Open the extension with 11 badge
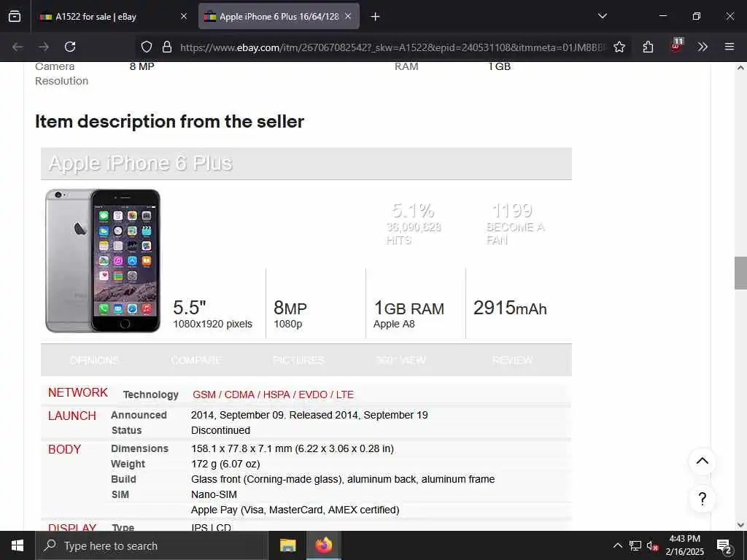This screenshot has height=560, width=747. coord(676,46)
